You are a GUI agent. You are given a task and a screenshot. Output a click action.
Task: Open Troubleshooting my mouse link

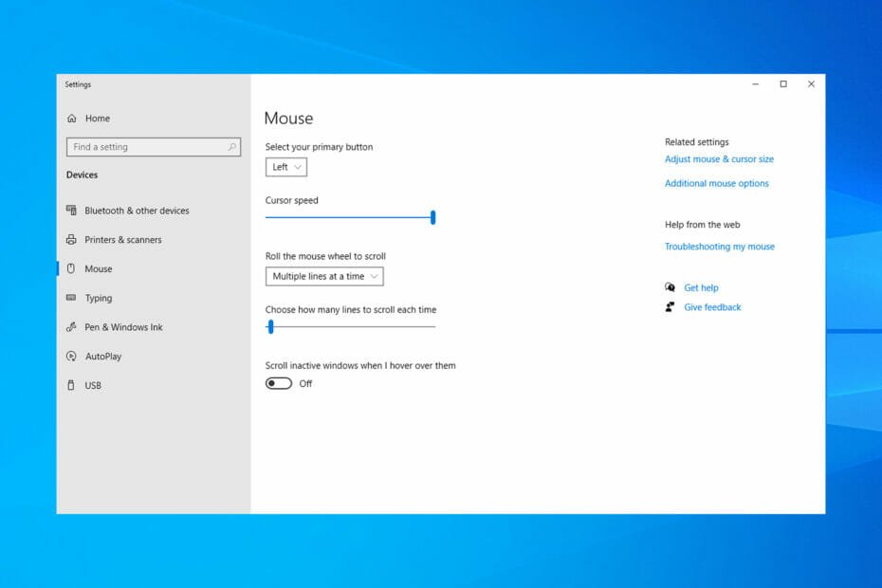720,247
